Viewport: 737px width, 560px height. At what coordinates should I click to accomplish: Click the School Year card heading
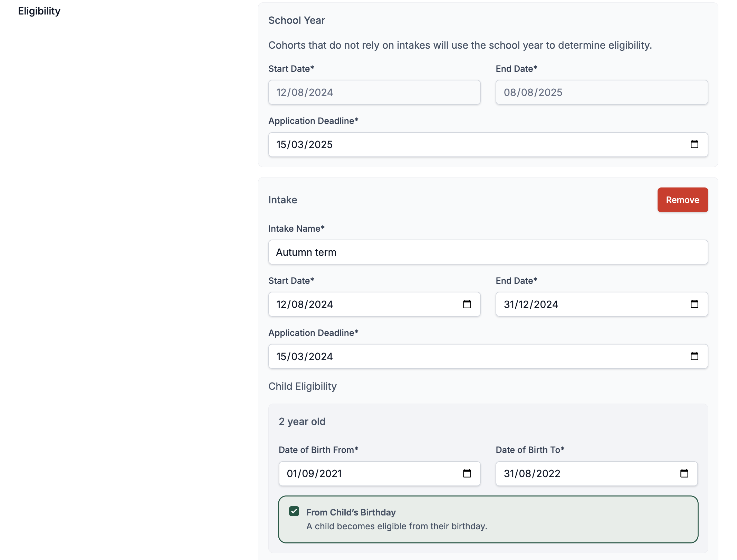tap(297, 20)
